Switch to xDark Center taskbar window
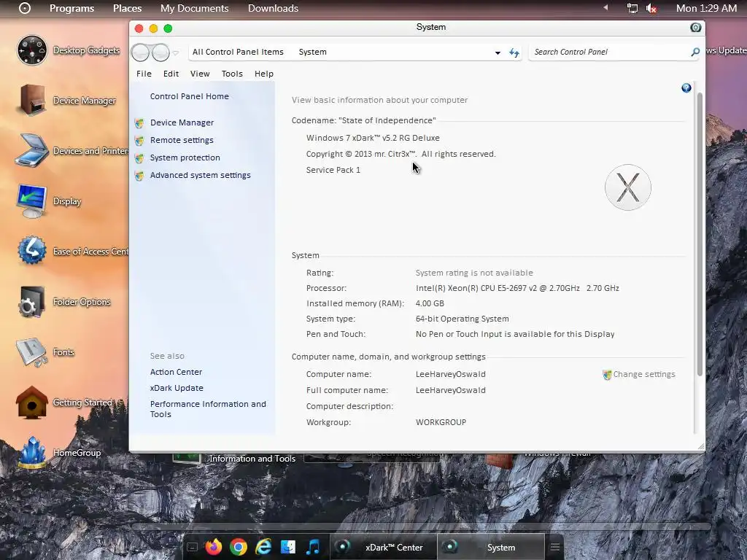This screenshot has height=560, width=747. click(x=383, y=547)
